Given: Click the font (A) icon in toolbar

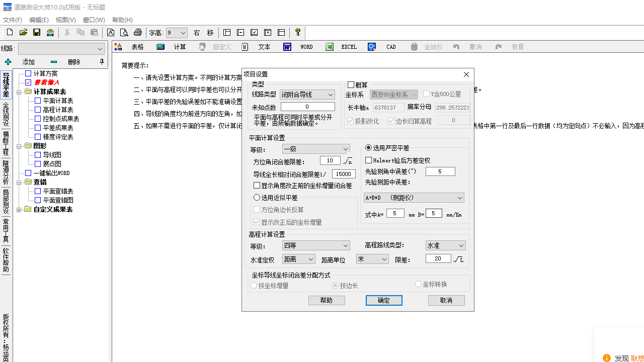Looking at the screenshot, I should pos(111,33).
